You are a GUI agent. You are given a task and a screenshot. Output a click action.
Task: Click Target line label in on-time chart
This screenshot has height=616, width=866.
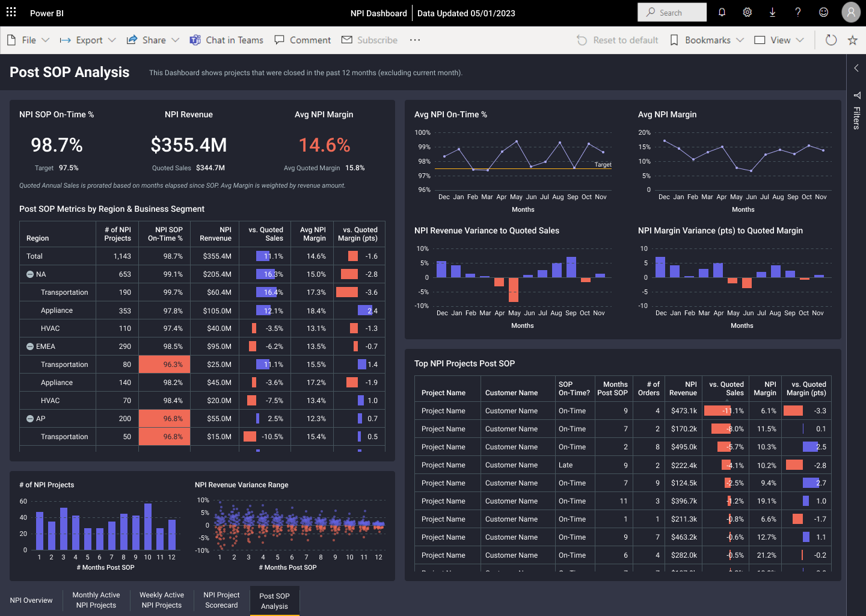(x=603, y=165)
